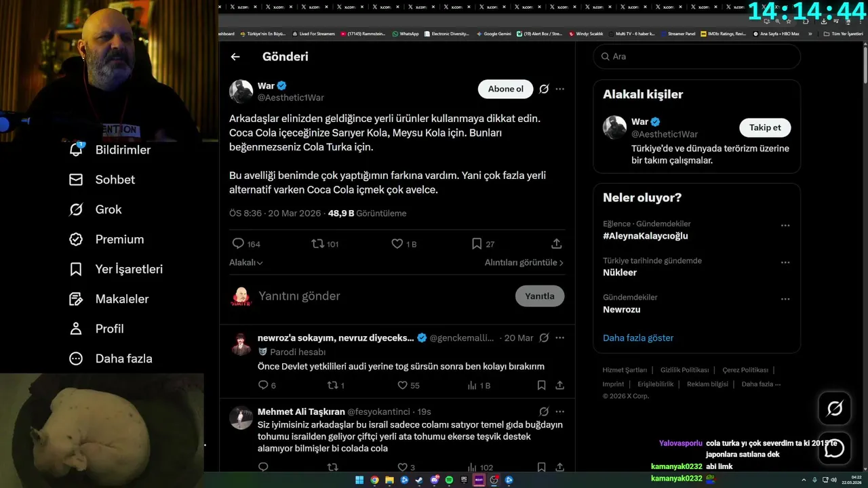Click the Abone ol subscribe button
The width and height of the screenshot is (868, 488).
tap(506, 89)
